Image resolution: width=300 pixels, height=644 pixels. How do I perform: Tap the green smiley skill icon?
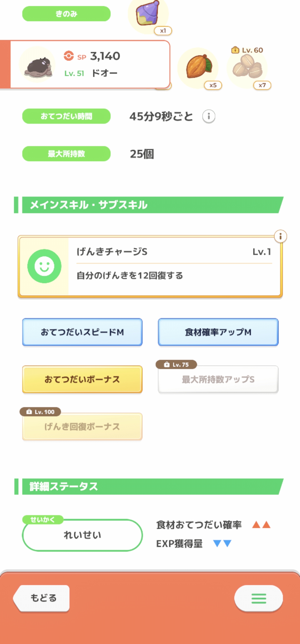click(x=44, y=266)
